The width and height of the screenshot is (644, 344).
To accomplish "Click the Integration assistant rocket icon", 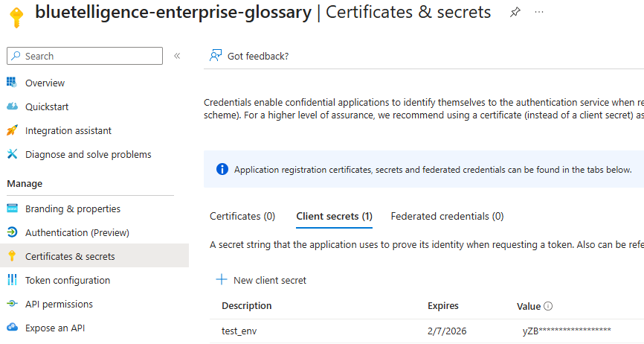I will [x=12, y=130].
